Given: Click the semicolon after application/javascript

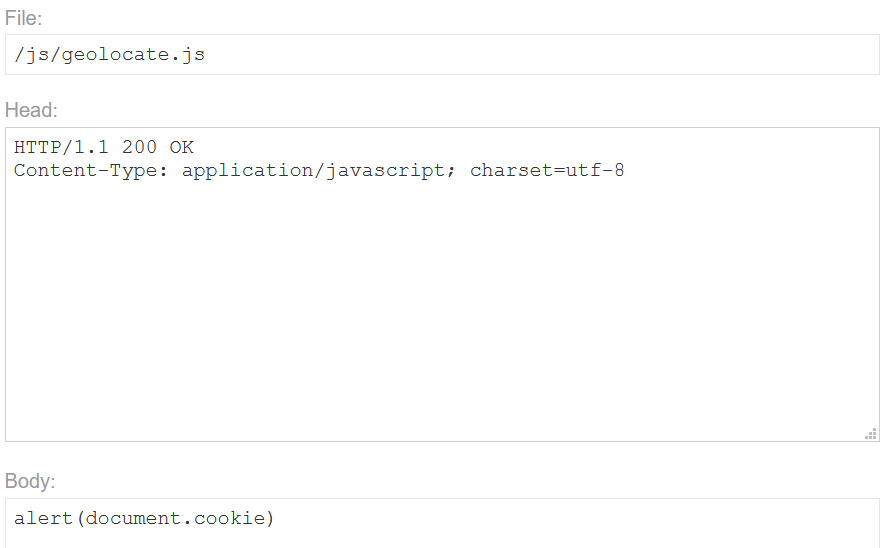Looking at the screenshot, I should pyautogui.click(x=451, y=172).
